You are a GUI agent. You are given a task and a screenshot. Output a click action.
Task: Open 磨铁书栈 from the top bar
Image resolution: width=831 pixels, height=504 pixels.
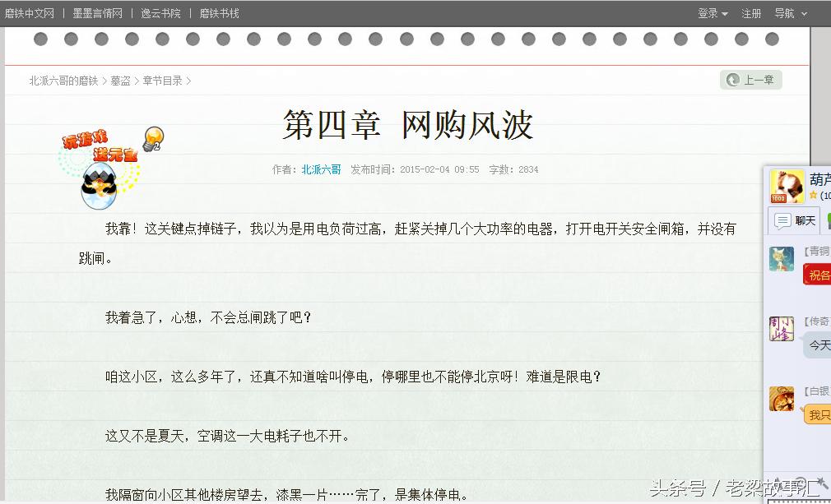(218, 13)
